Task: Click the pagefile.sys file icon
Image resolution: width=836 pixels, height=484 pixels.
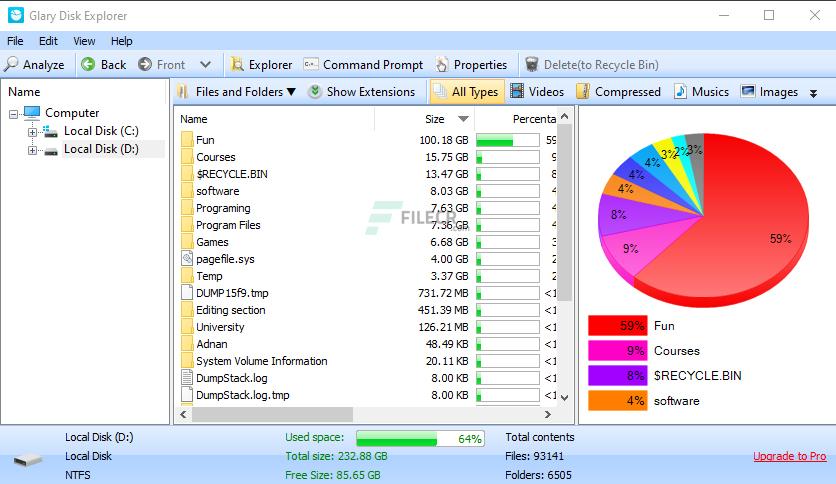Action: coord(187,259)
